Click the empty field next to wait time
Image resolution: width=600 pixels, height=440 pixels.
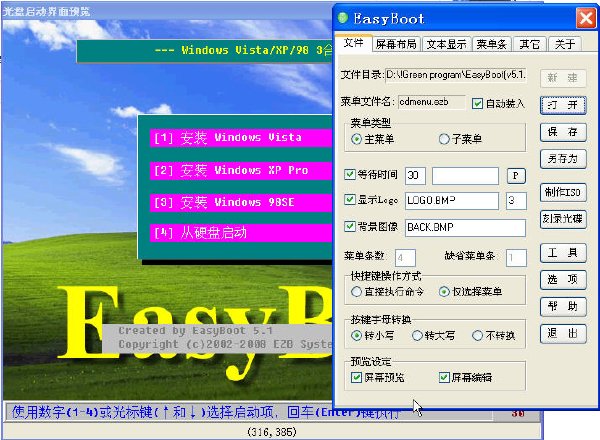(465, 176)
